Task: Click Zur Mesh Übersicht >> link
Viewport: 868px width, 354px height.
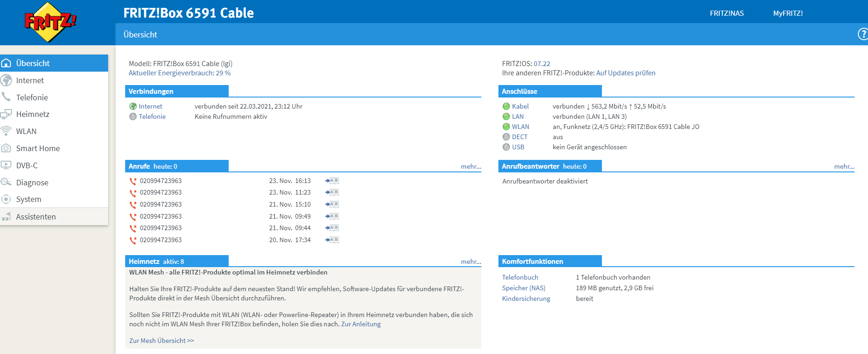Action: coord(162,341)
